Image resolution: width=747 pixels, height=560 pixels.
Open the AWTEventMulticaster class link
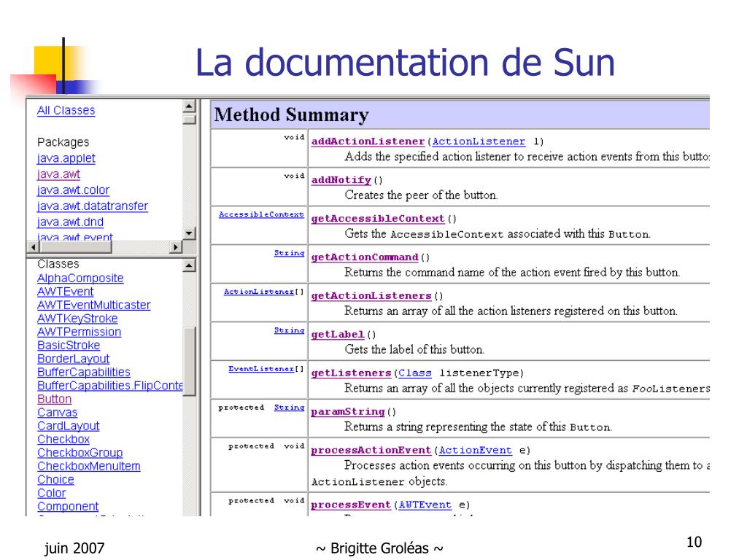pyautogui.click(x=94, y=305)
